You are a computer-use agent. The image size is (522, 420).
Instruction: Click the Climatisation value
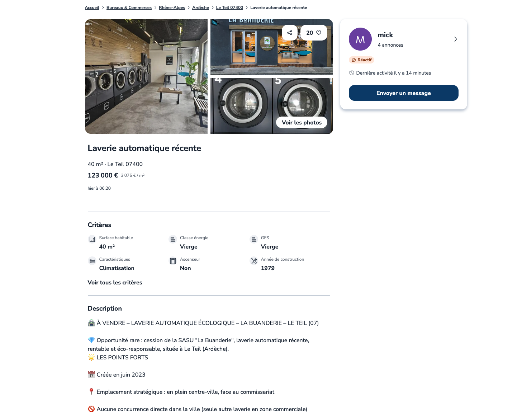[117, 268]
